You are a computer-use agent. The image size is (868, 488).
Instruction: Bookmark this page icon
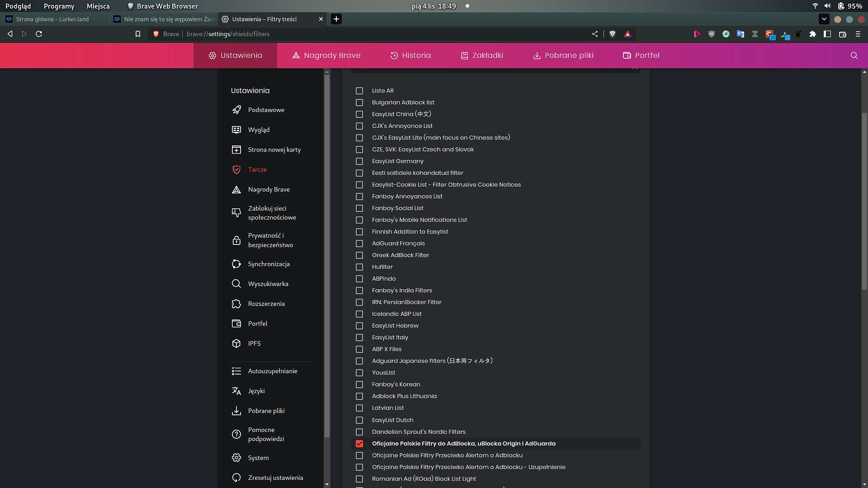click(138, 34)
